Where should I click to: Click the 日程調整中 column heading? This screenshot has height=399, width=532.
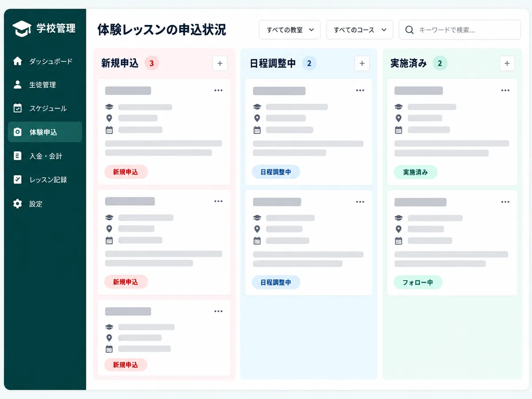click(x=273, y=63)
